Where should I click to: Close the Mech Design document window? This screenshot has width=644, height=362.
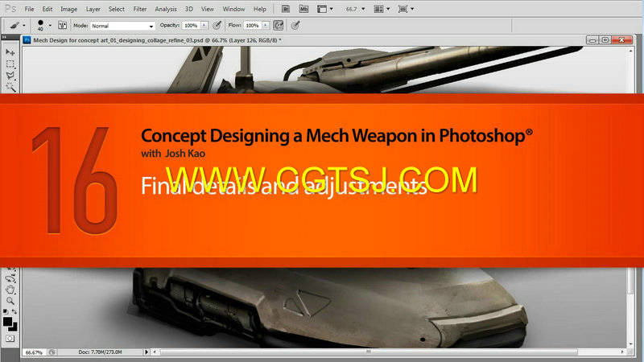click(x=621, y=40)
